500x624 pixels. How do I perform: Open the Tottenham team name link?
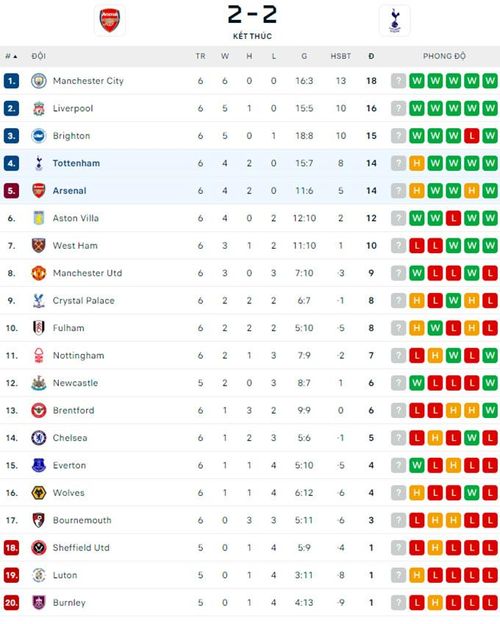tap(76, 163)
